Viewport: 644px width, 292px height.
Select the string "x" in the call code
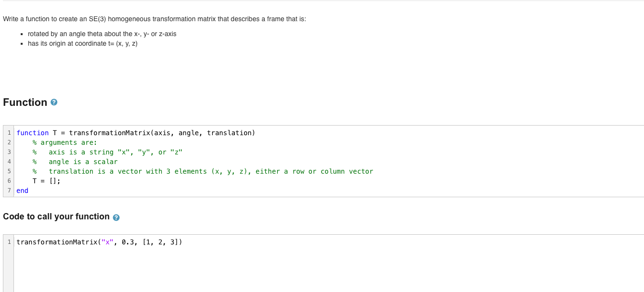pos(106,242)
